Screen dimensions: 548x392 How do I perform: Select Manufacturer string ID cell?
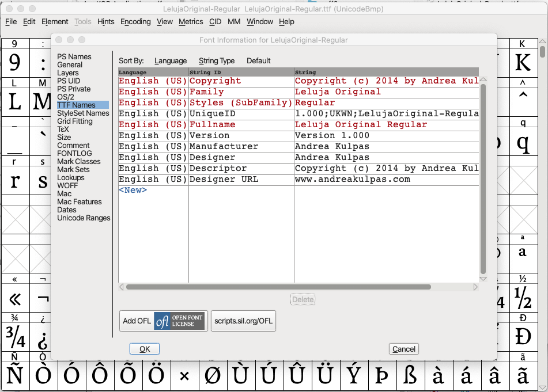[241, 147]
